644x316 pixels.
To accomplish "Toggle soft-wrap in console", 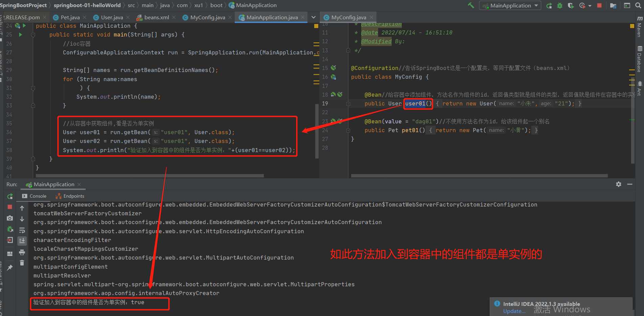I will pos(22,230).
